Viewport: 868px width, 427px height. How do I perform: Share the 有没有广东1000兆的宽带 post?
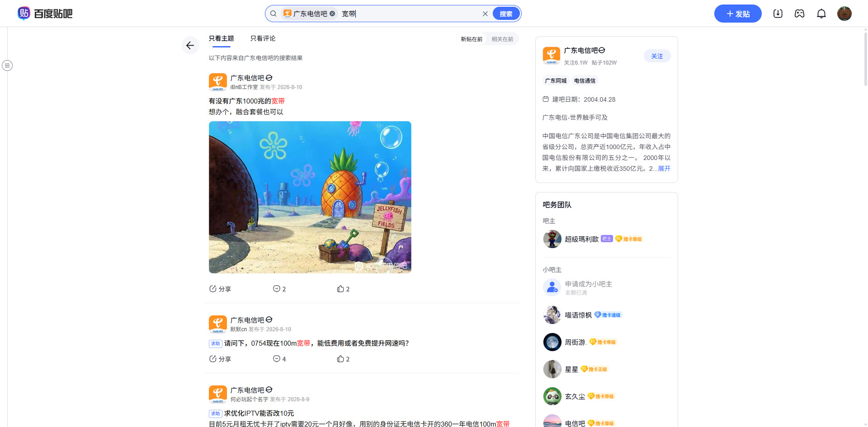point(220,289)
